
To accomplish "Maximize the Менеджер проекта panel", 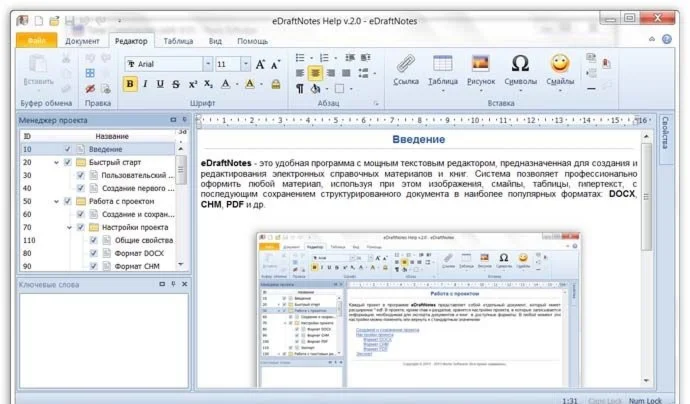I will tap(173, 120).
